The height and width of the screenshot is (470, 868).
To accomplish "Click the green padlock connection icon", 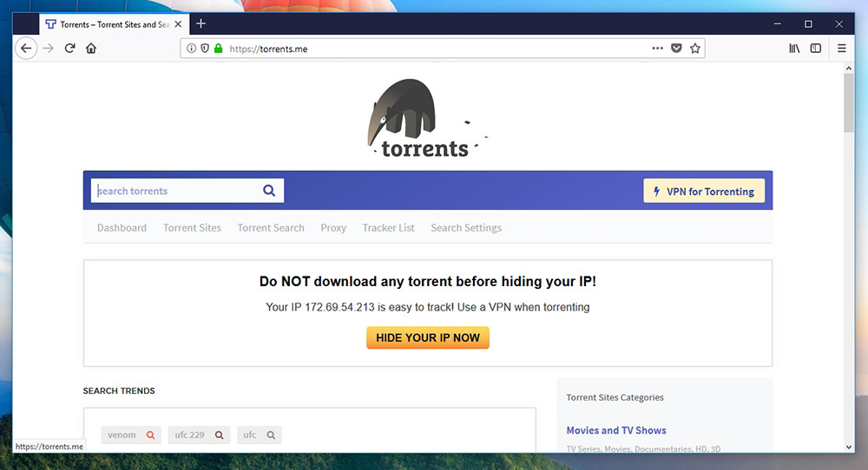I will tap(218, 48).
